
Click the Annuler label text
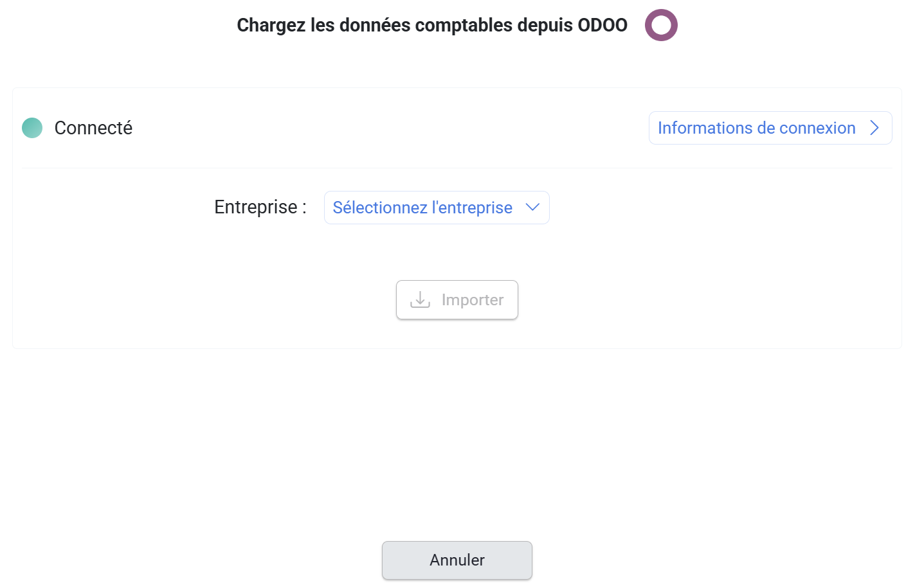[x=457, y=560]
